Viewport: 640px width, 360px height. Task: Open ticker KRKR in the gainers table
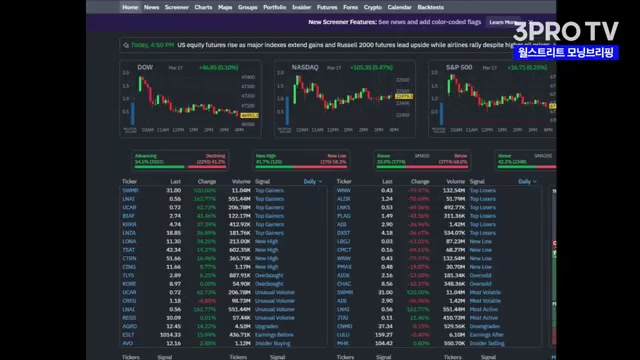[x=129, y=224]
